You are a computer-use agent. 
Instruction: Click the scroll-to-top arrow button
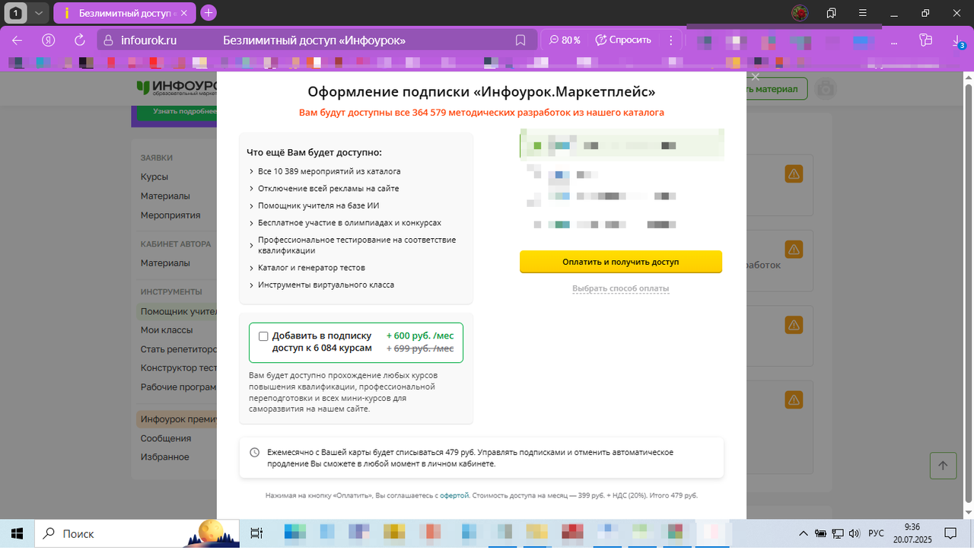point(943,466)
